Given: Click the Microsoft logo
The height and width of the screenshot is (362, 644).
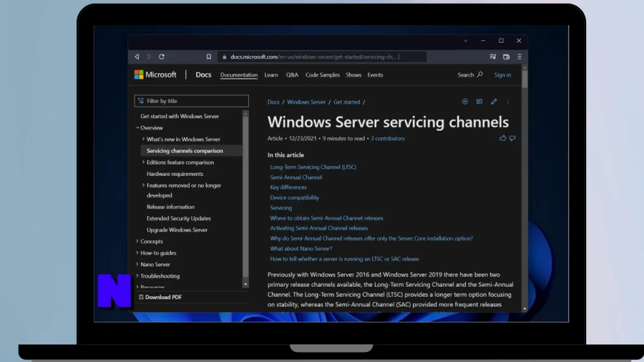Looking at the screenshot, I should (155, 74).
